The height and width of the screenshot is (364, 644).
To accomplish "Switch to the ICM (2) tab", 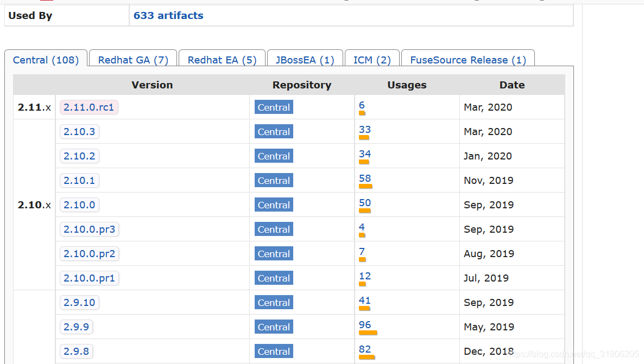I will pyautogui.click(x=372, y=60).
